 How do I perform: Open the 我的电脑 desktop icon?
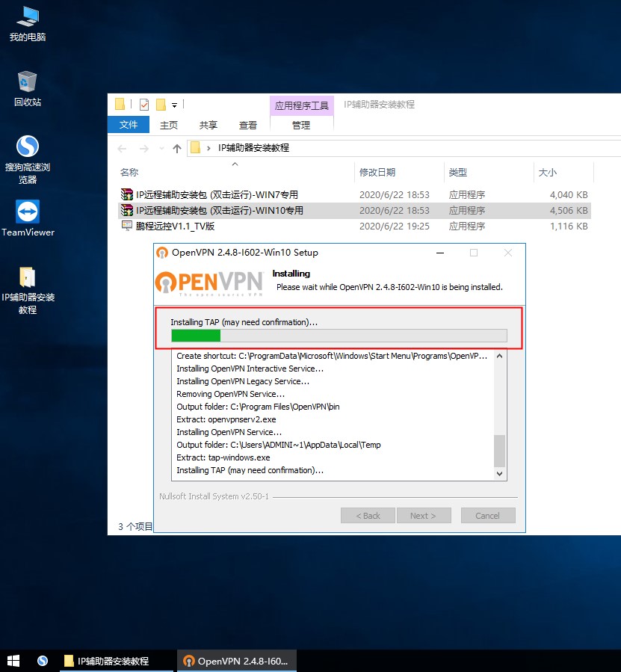[28, 25]
